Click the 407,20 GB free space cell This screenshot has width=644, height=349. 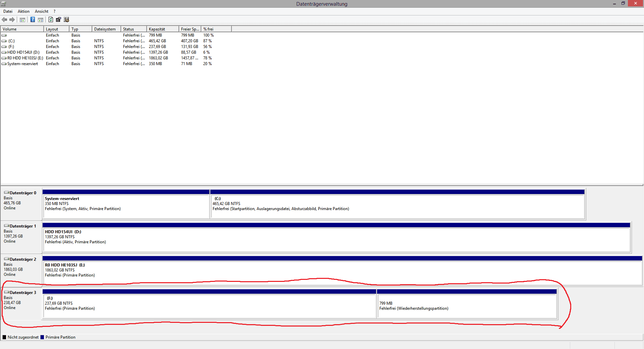tap(190, 41)
